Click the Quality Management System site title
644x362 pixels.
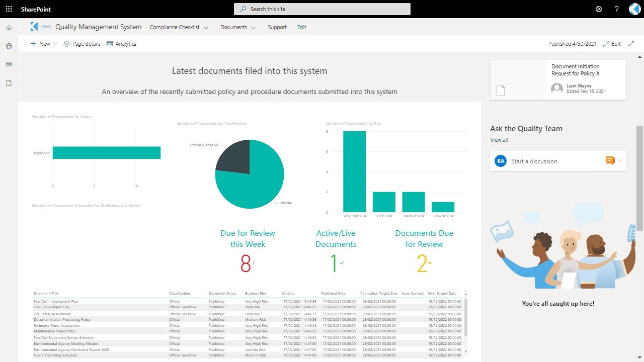click(99, 27)
